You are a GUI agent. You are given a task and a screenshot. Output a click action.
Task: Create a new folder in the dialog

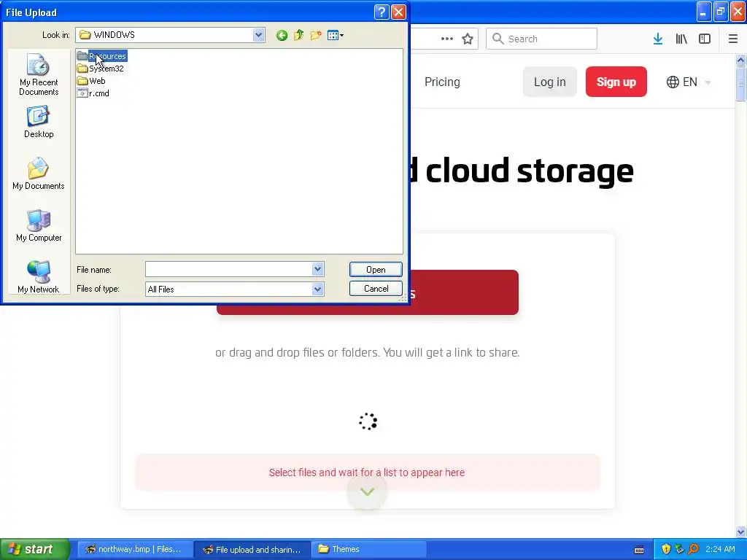(315, 35)
